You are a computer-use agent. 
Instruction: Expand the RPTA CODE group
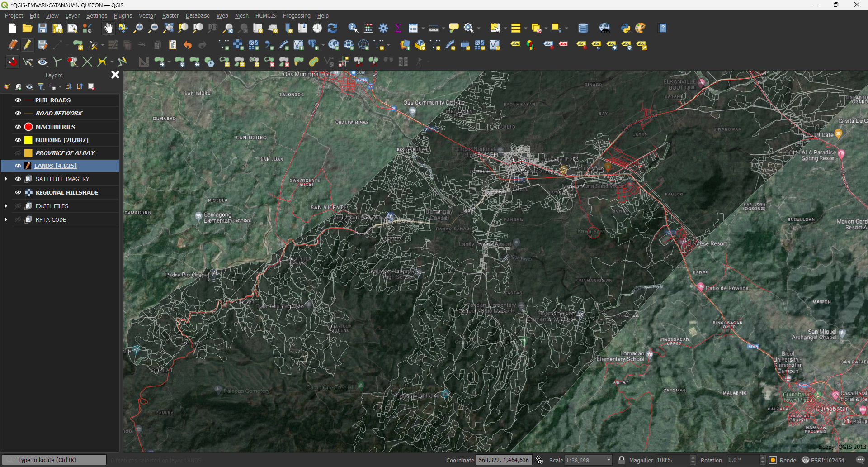pos(6,219)
